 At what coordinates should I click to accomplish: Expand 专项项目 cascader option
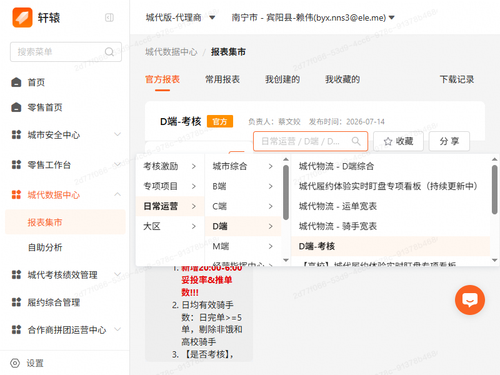(x=170, y=186)
